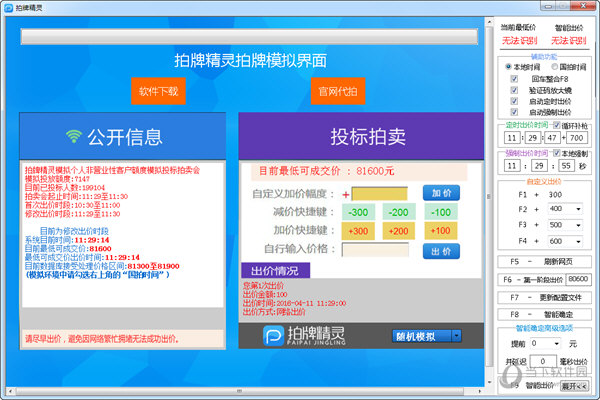Uncheck the 启动定时出价 checkbox
Screen dimensions: 600x400
tap(514, 101)
